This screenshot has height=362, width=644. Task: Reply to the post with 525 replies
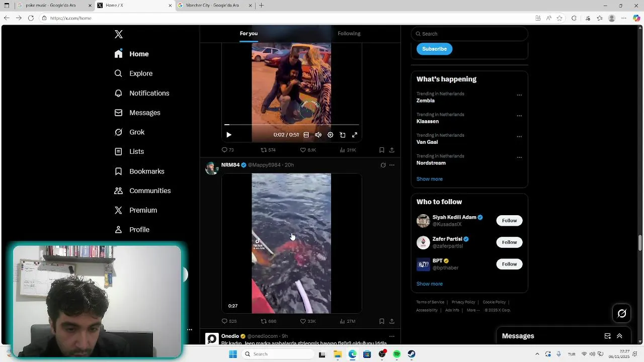229,321
